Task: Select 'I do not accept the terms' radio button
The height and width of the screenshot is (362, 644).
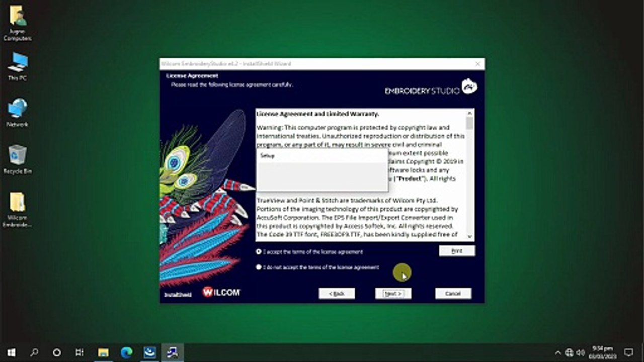Action: pyautogui.click(x=259, y=267)
